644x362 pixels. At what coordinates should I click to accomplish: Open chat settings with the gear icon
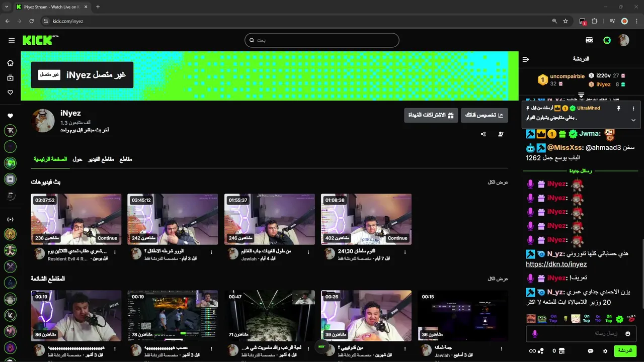coord(605,351)
